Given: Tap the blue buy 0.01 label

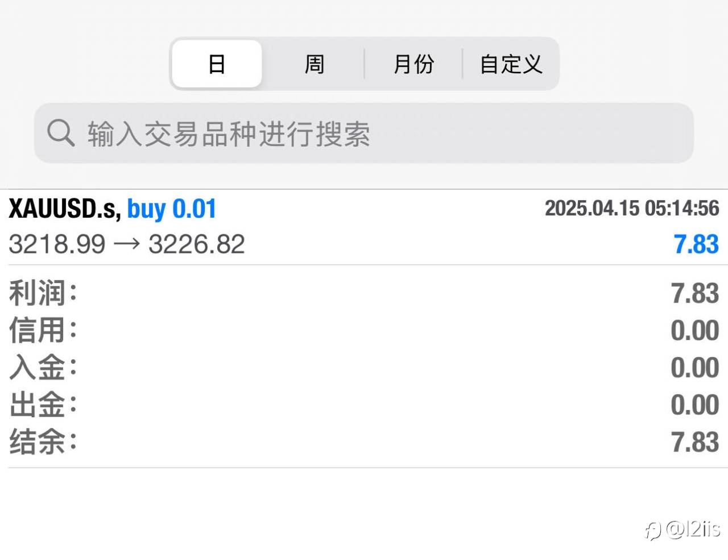Looking at the screenshot, I should pyautogui.click(x=172, y=209).
